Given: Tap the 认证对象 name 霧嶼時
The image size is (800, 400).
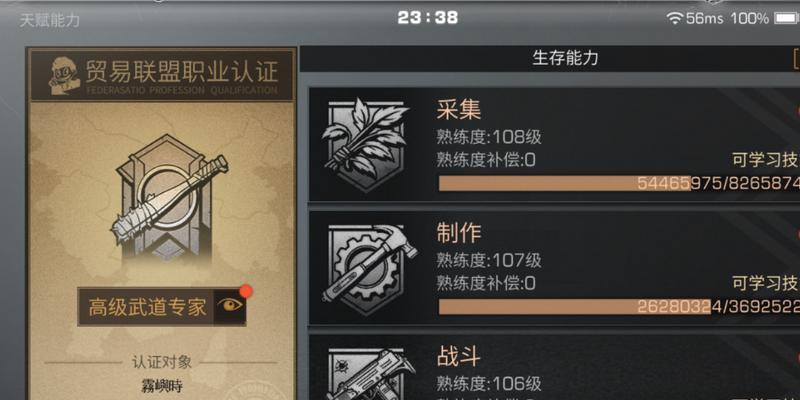Looking at the screenshot, I should [161, 385].
